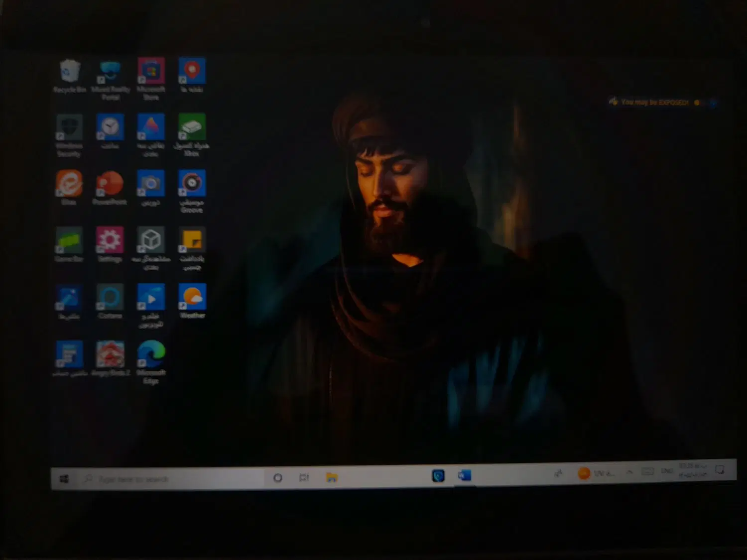Screen dimensions: 747x560
Task: Open the Microsoft Edge desktop shortcut
Action: (x=151, y=362)
